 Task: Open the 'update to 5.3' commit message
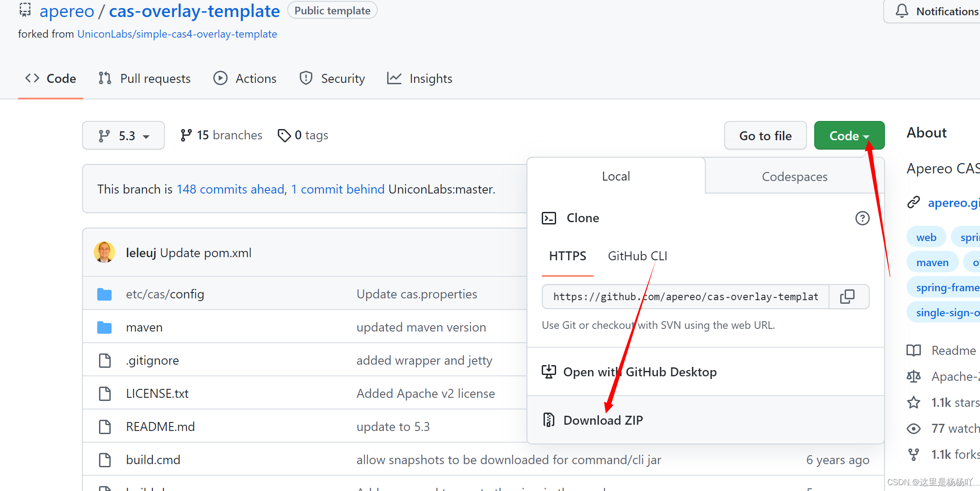point(393,426)
